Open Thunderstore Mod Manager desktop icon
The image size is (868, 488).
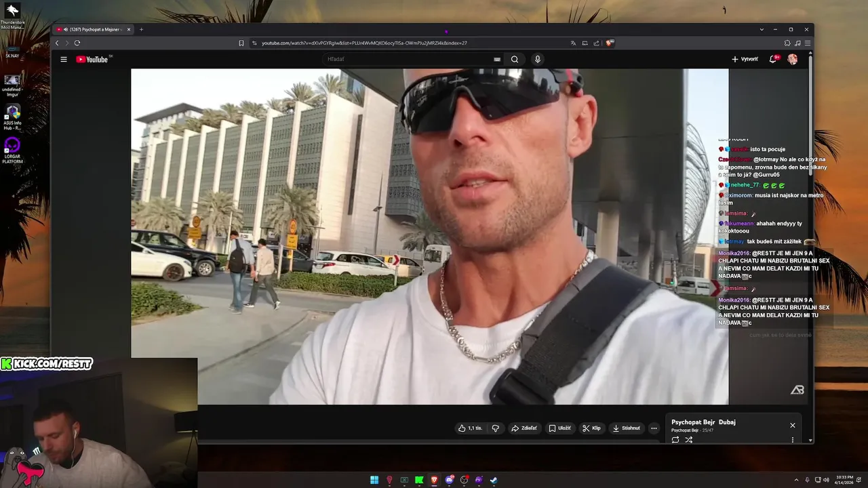click(12, 17)
